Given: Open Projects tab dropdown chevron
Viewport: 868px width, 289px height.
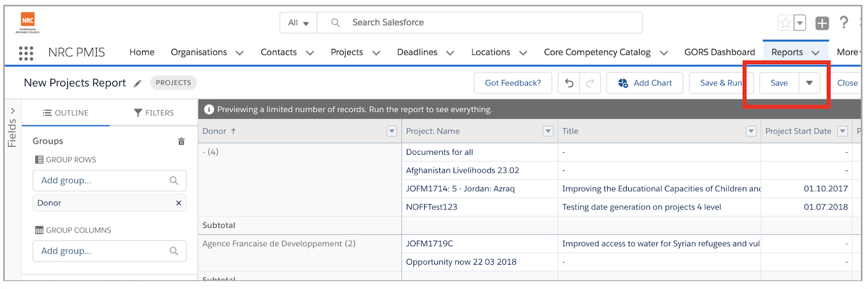Looking at the screenshot, I should (376, 53).
